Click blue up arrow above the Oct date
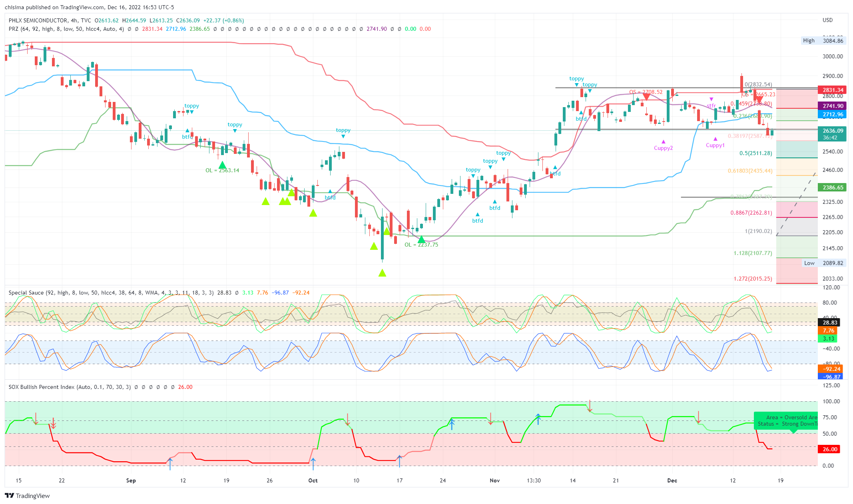 point(313,464)
